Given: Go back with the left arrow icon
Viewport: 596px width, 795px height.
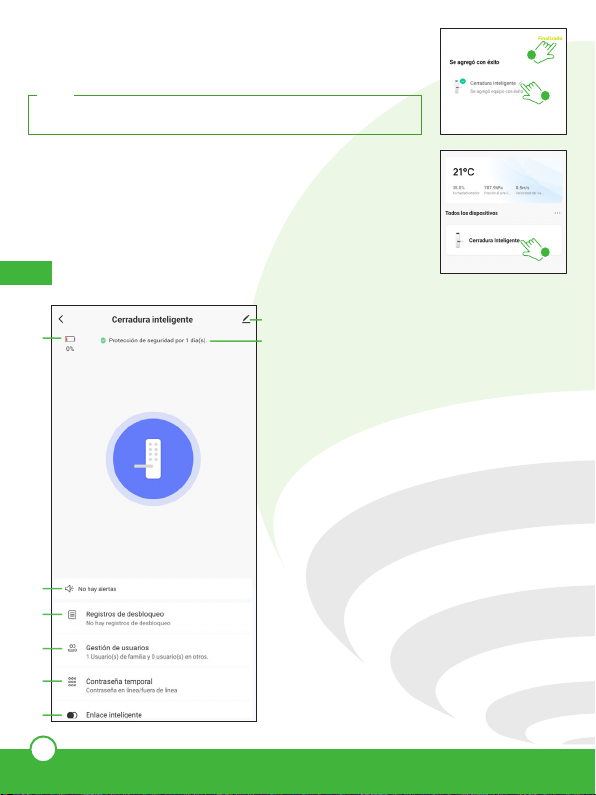Looking at the screenshot, I should click(x=61, y=319).
